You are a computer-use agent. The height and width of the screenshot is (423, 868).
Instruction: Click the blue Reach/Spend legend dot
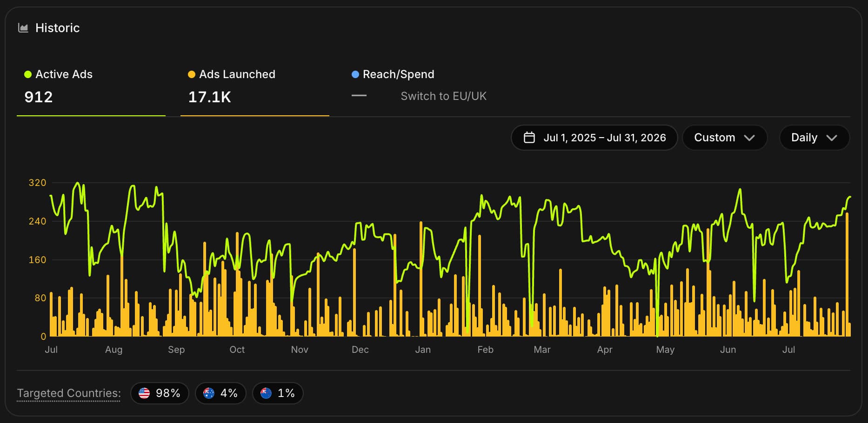[355, 74]
